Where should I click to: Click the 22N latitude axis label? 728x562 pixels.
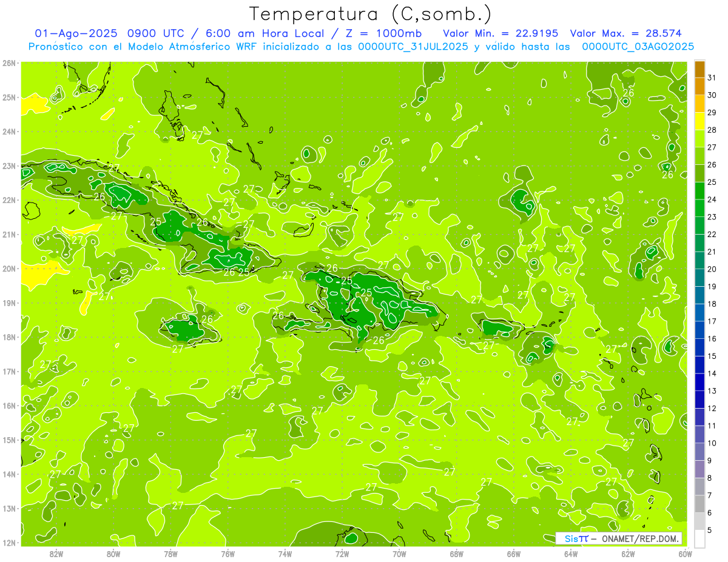pos(8,200)
